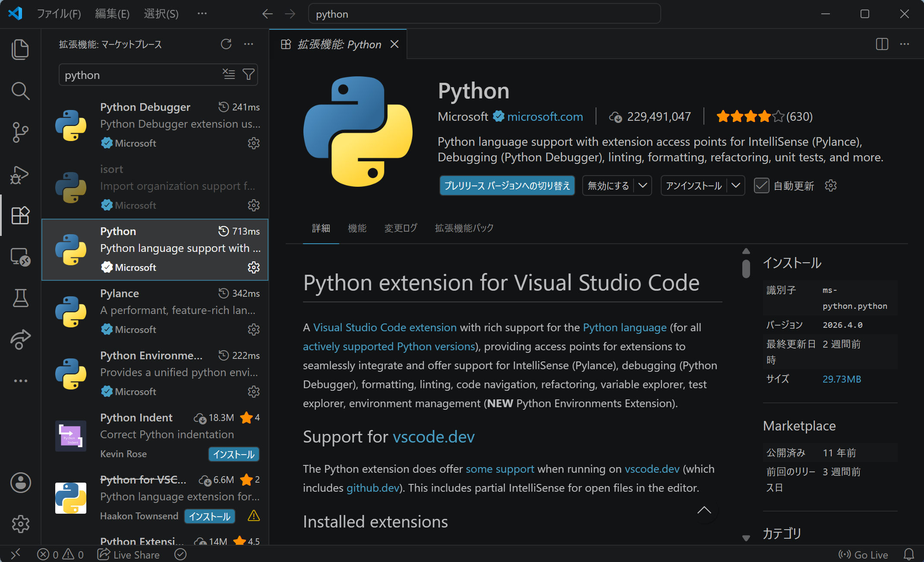Image resolution: width=924 pixels, height=562 pixels.
Task: Open the Remote Explorer view
Action: click(20, 257)
